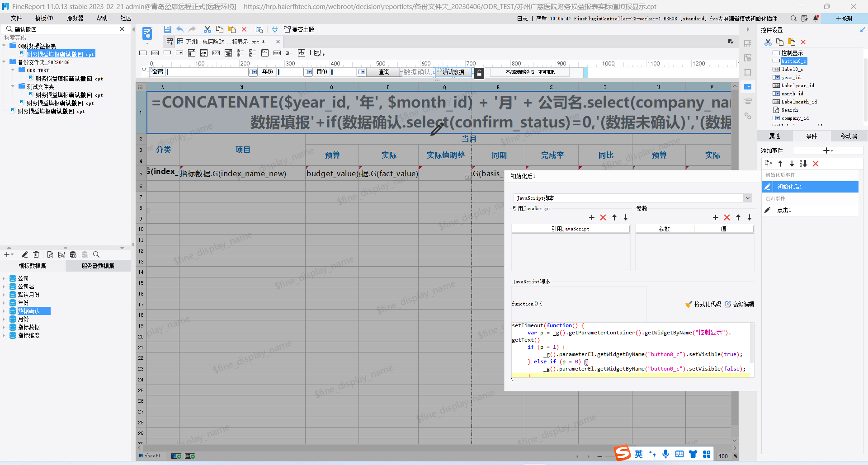Viewport: 868px width, 465px height.
Task: Click microphone icon in Sogou input bar
Action: pos(666,454)
